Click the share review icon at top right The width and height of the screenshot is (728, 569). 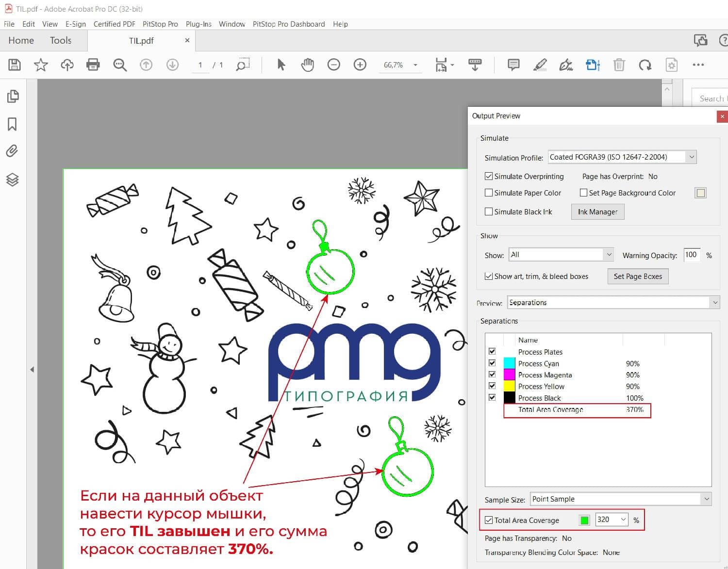click(x=700, y=40)
